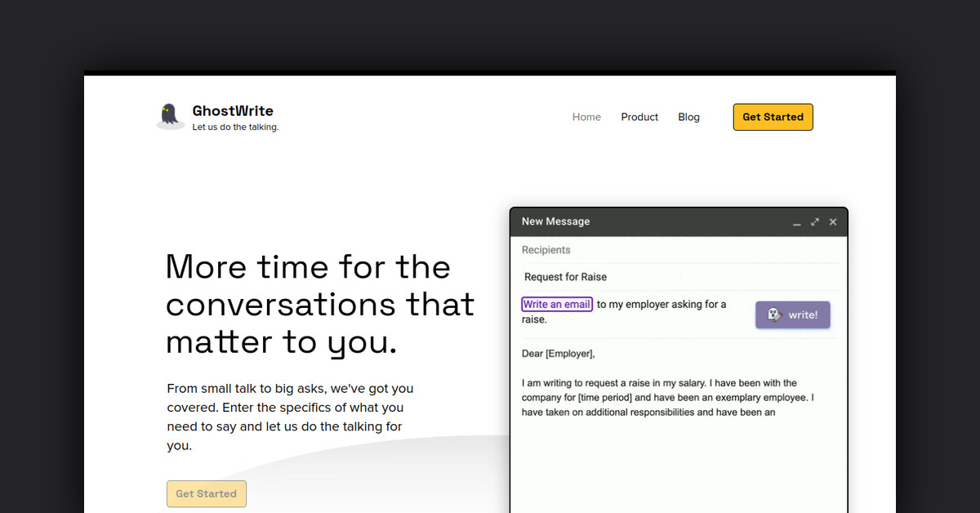Click prompt text "to my employer asking for"

661,305
